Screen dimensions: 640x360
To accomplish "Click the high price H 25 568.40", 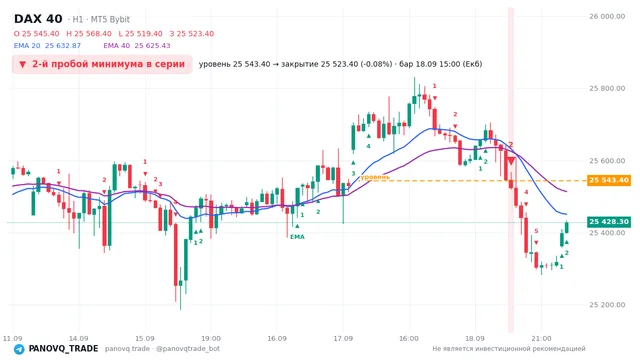I will [89, 33].
